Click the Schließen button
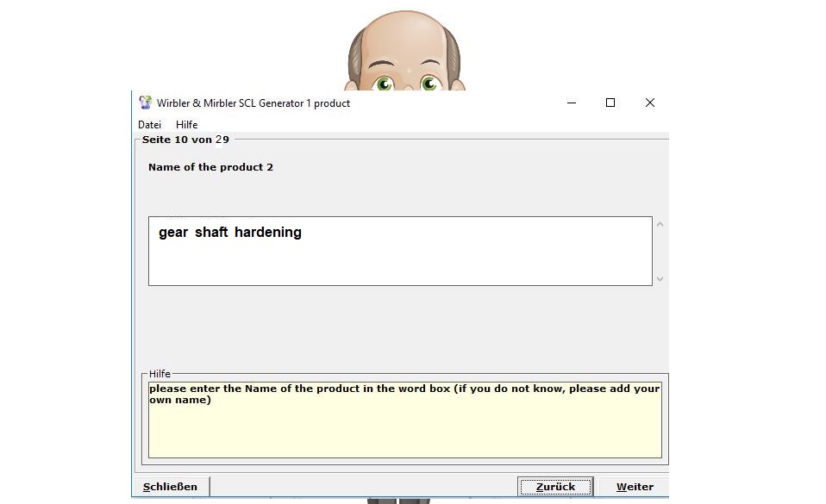Screen dimensions: 826x504 (x=170, y=487)
